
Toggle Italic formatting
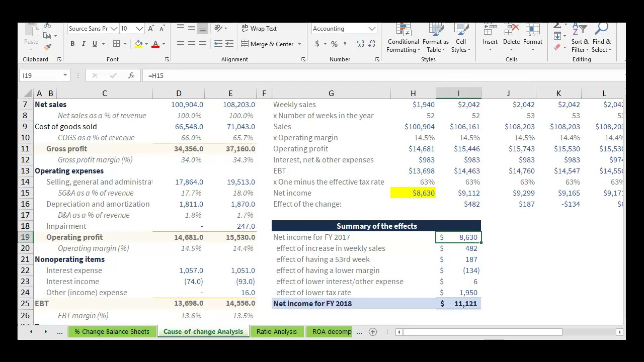84,44
